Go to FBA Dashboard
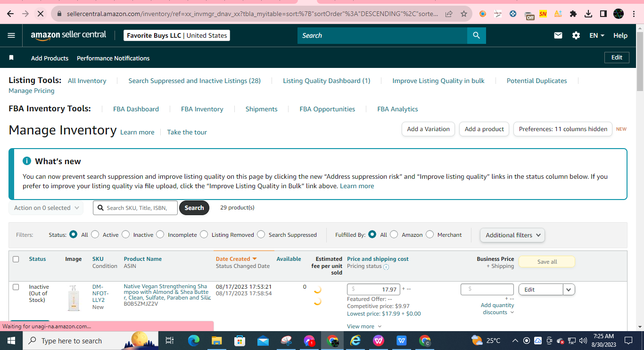 point(136,109)
